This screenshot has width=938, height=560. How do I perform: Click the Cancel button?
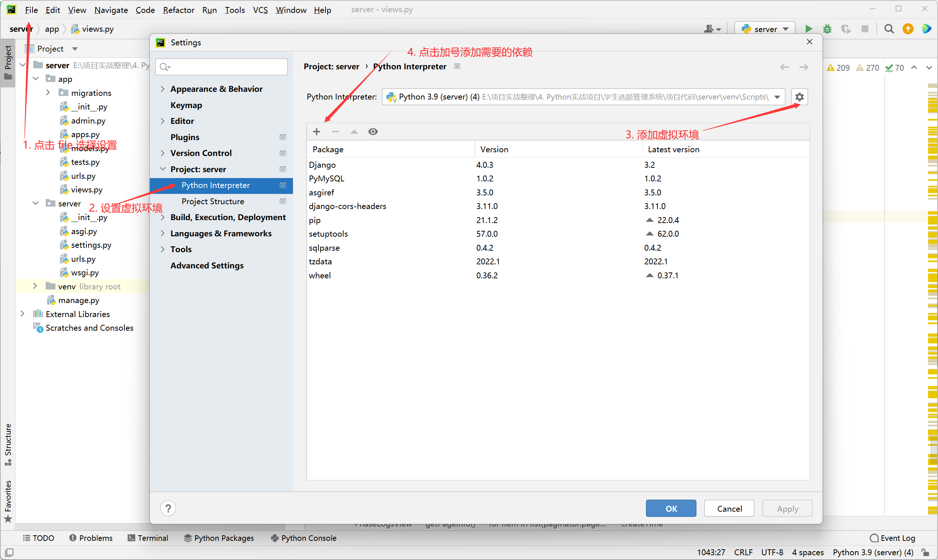(x=729, y=508)
